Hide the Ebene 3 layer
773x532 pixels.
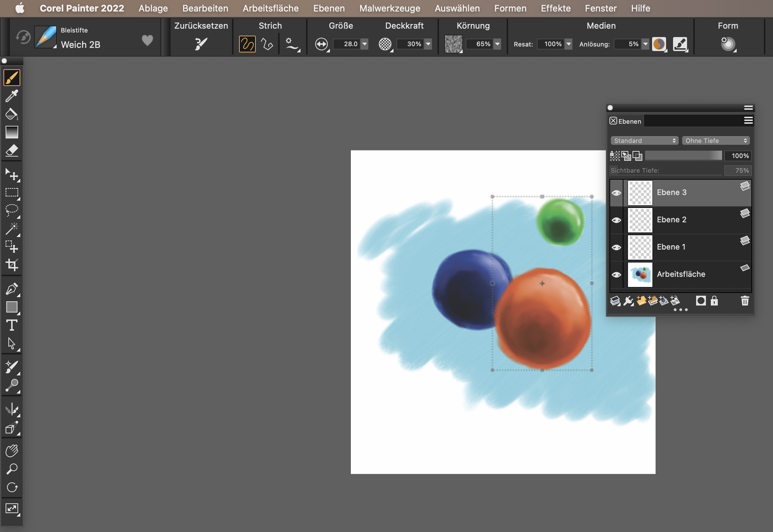[x=616, y=193]
